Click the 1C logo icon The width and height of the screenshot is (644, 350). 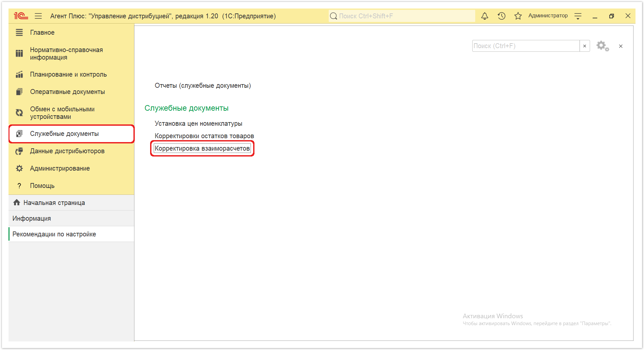coord(21,16)
